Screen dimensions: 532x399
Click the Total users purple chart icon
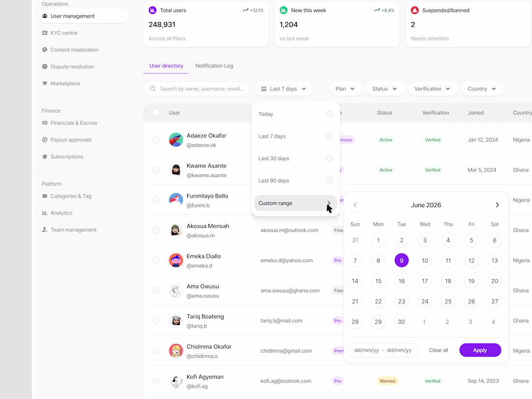pos(153,10)
